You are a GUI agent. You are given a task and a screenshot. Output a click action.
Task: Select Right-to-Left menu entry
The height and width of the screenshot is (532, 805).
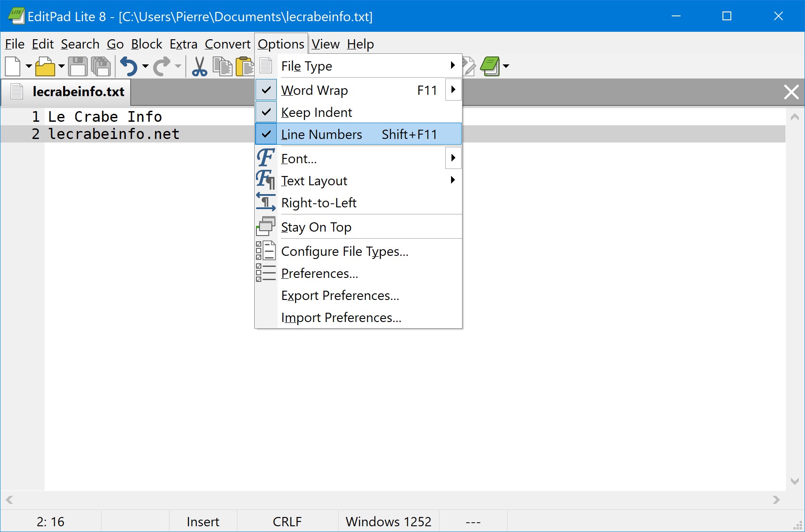[358, 202]
